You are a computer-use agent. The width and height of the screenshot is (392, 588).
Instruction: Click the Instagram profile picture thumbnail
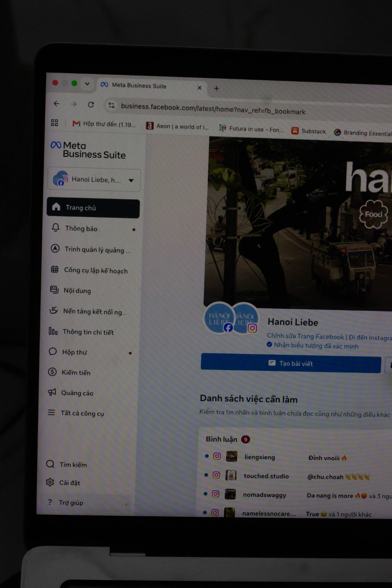[246, 319]
